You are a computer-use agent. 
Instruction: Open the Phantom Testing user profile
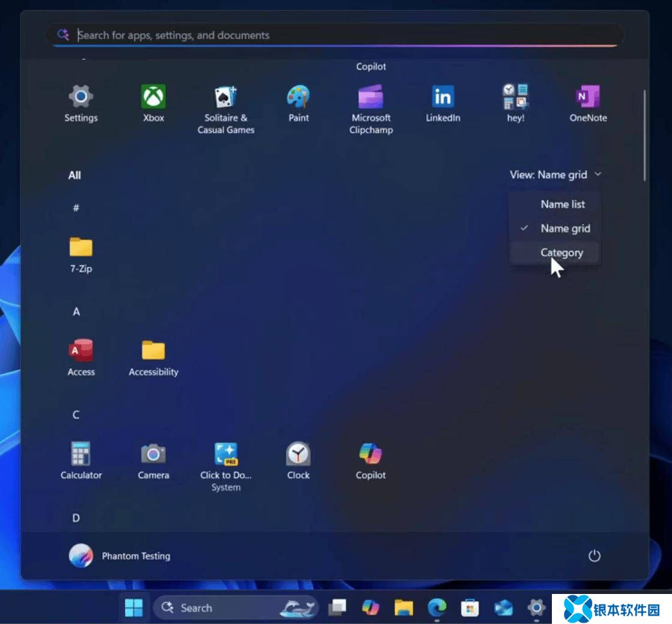(120, 556)
